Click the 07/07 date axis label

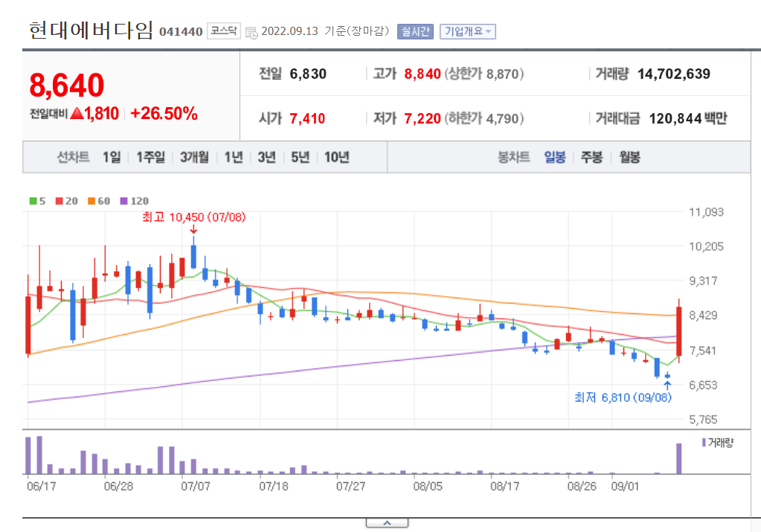(x=196, y=486)
